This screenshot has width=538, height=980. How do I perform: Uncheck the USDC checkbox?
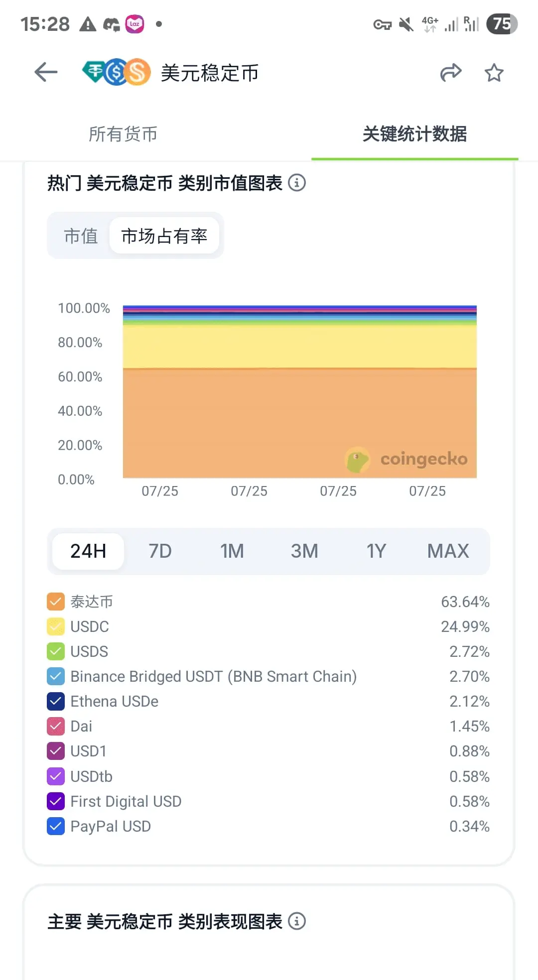coord(56,626)
